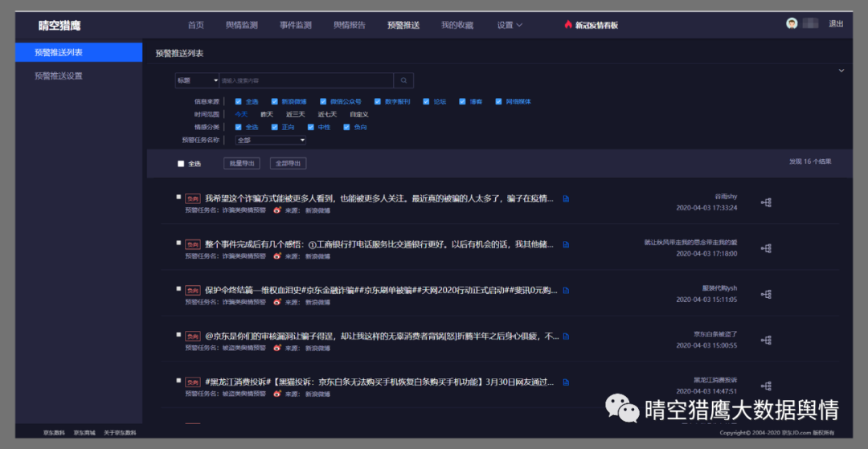
Task: Click spread-path icon for 谷雨shy post
Action: [x=766, y=203]
